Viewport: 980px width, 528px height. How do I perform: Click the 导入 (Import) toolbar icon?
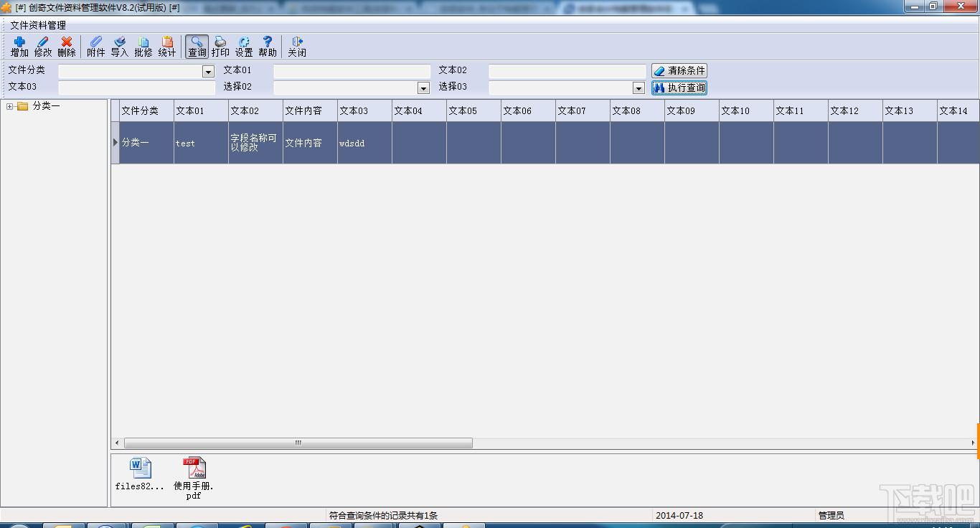pyautogui.click(x=119, y=47)
